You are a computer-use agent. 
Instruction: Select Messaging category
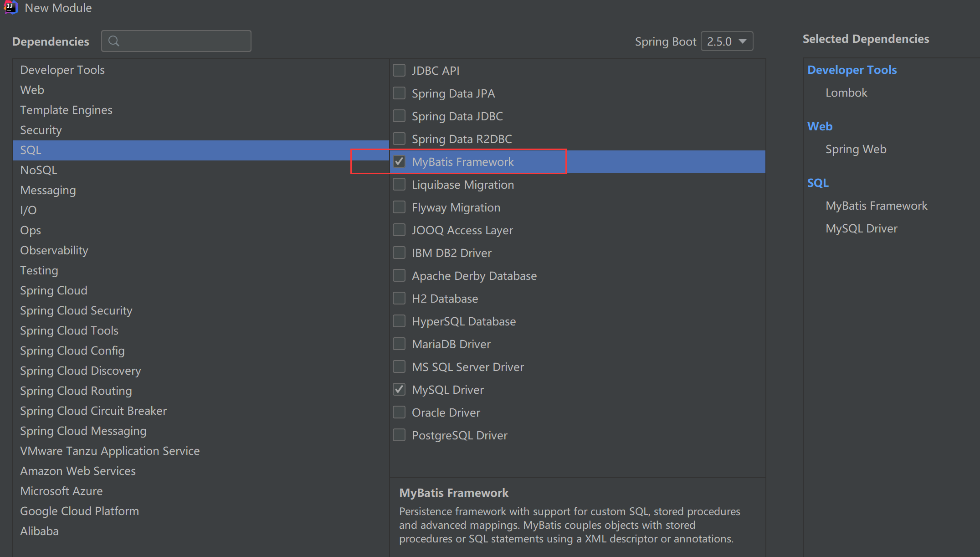201,190
